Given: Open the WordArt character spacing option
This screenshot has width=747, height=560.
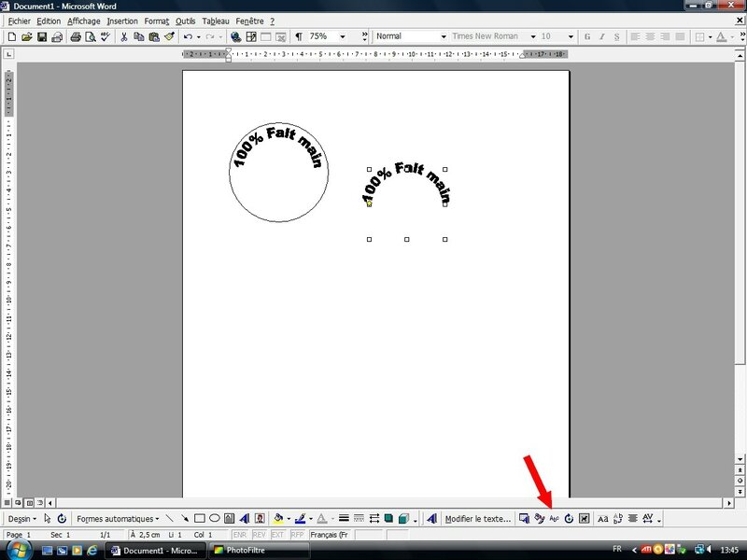Looking at the screenshot, I should [649, 519].
